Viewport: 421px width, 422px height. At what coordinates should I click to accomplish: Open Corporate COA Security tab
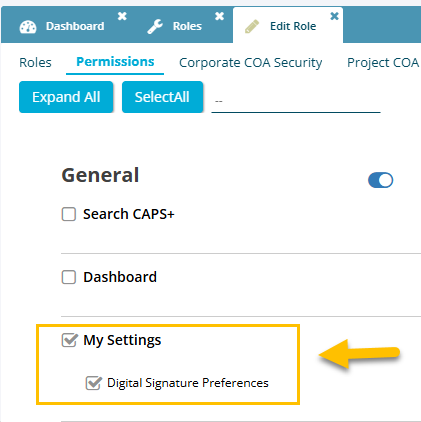[x=251, y=63]
